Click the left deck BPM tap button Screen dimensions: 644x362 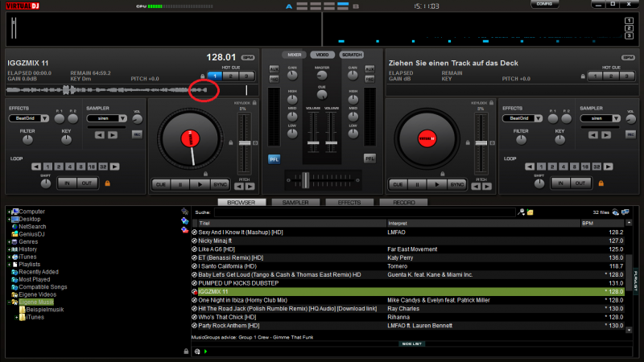[247, 58]
